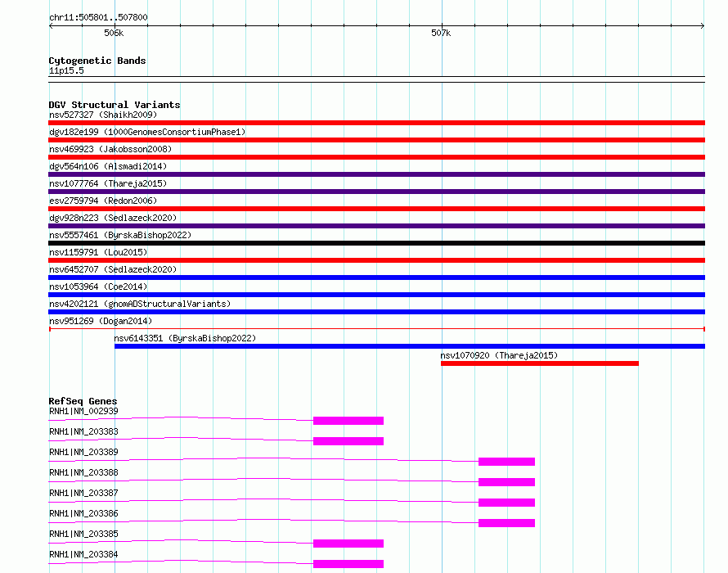Open the RNH1|NM_203383 gene label

(x=83, y=431)
